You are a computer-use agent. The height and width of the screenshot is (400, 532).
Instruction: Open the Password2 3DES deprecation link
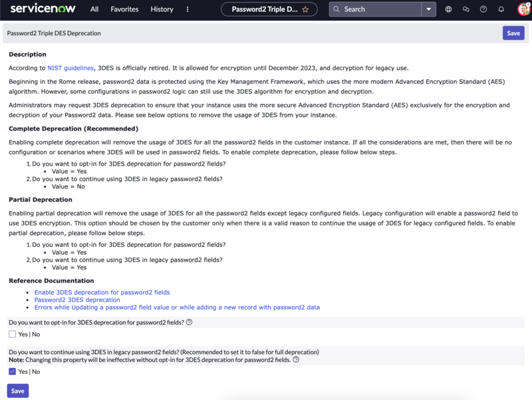click(77, 300)
